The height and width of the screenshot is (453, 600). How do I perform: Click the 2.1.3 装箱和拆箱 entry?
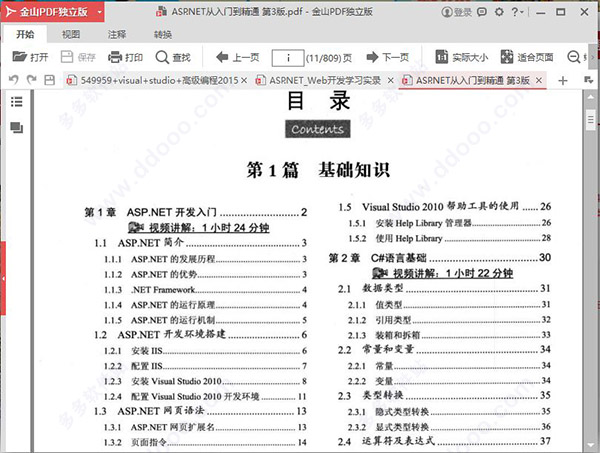click(x=449, y=335)
